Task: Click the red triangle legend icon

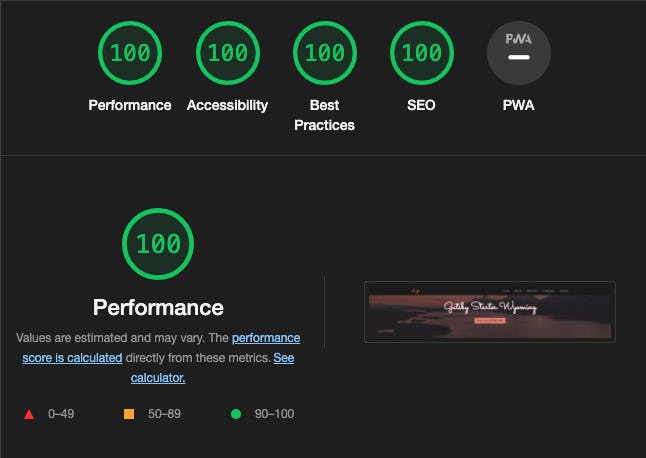Action: tap(28, 414)
